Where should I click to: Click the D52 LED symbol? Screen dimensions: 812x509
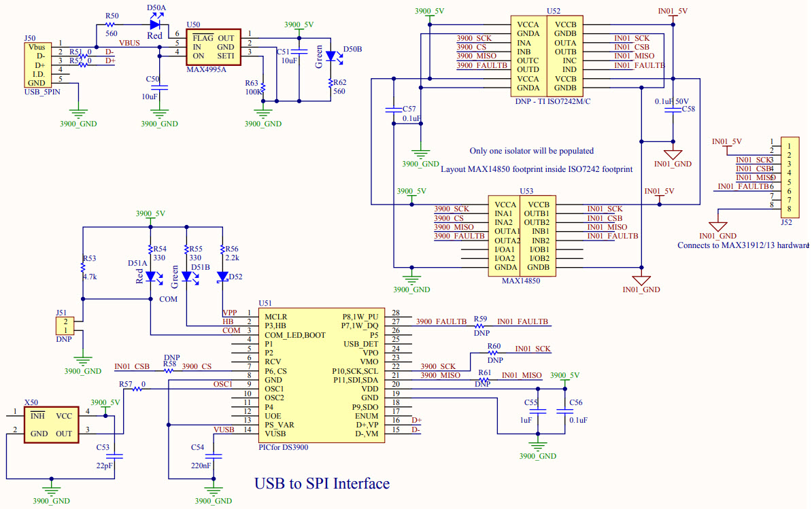[222, 277]
